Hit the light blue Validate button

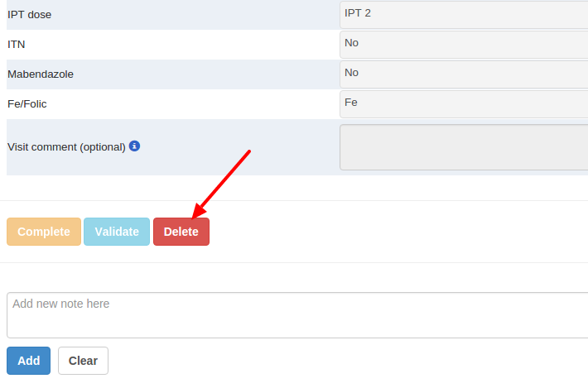117,232
